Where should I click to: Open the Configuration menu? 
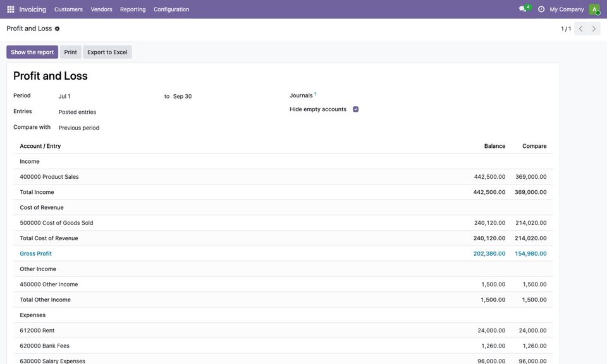pos(171,9)
